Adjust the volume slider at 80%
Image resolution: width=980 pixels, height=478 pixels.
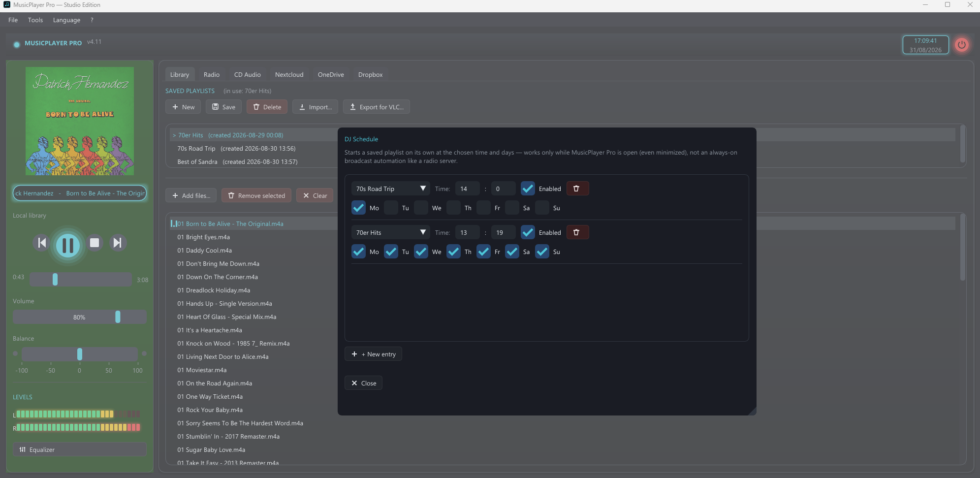[80, 317]
